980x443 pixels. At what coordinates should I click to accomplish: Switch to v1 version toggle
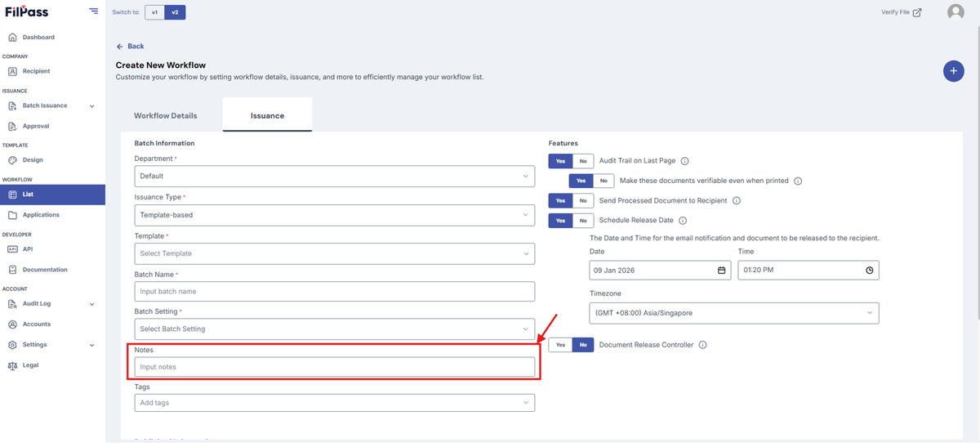pos(154,12)
